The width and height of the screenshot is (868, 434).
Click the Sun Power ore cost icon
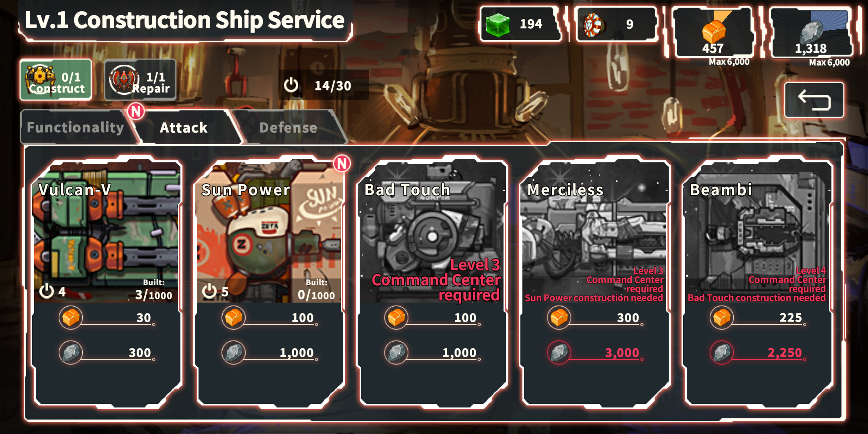pyautogui.click(x=233, y=353)
